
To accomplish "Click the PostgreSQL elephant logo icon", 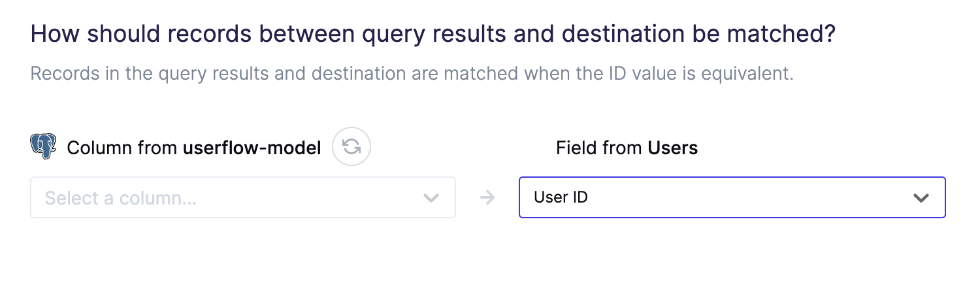I will click(44, 146).
